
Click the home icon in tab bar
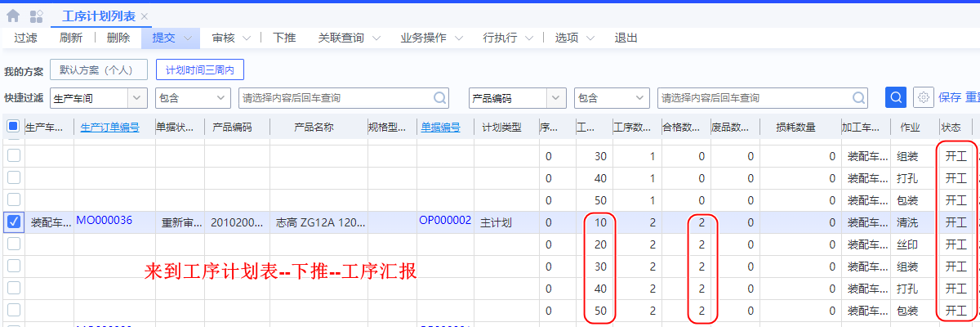[x=13, y=16]
